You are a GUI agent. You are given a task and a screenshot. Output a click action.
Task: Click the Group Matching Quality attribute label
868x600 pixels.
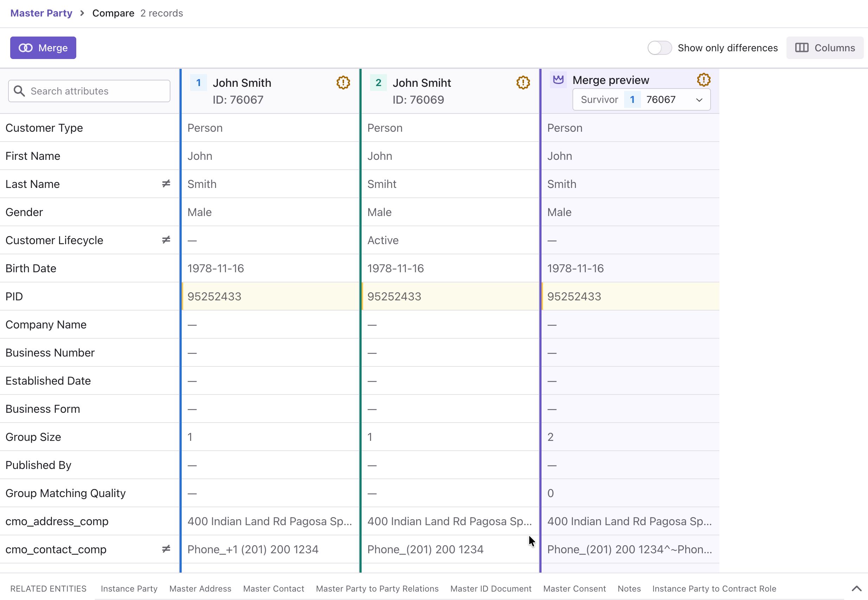click(x=65, y=493)
